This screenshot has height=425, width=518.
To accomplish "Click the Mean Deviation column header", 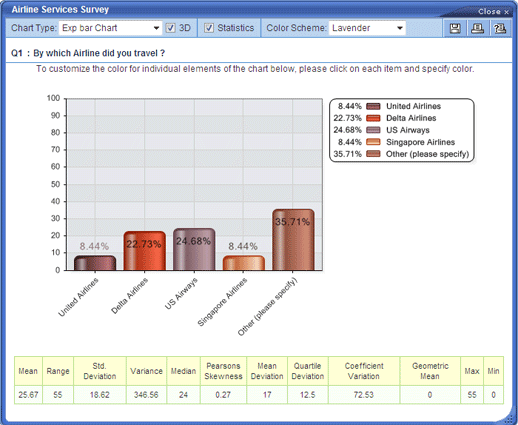I will pos(267,371).
